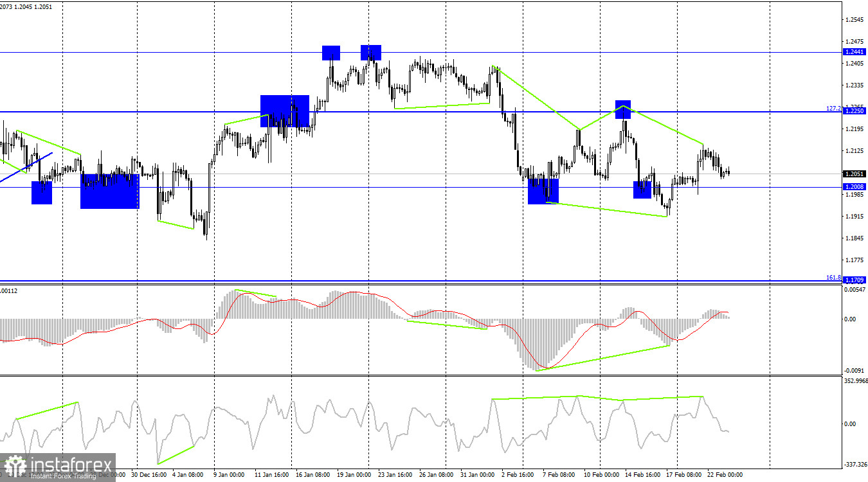Click the 14 Feb 16:00 time label
The image size is (868, 482).
(644, 475)
